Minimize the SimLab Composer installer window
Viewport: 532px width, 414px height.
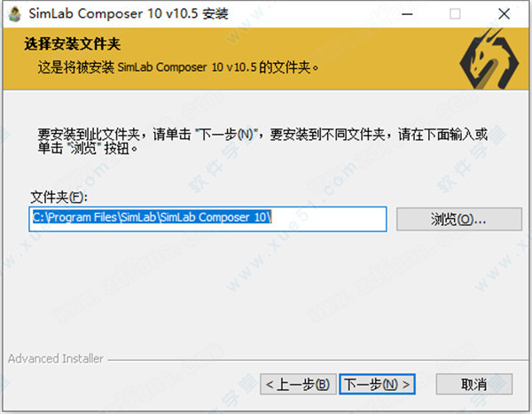(x=407, y=14)
